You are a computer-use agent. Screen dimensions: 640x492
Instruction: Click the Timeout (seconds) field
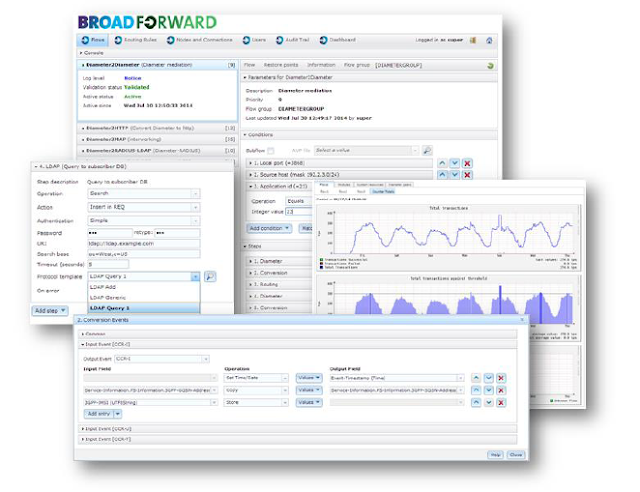(108, 265)
